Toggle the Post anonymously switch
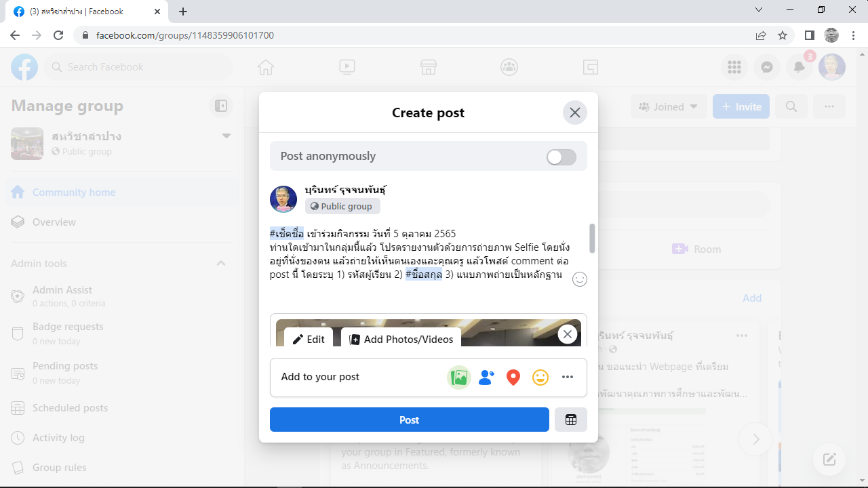 tap(561, 157)
